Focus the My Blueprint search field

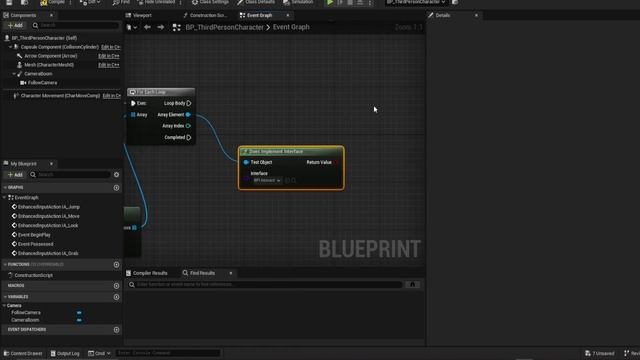tap(69, 175)
